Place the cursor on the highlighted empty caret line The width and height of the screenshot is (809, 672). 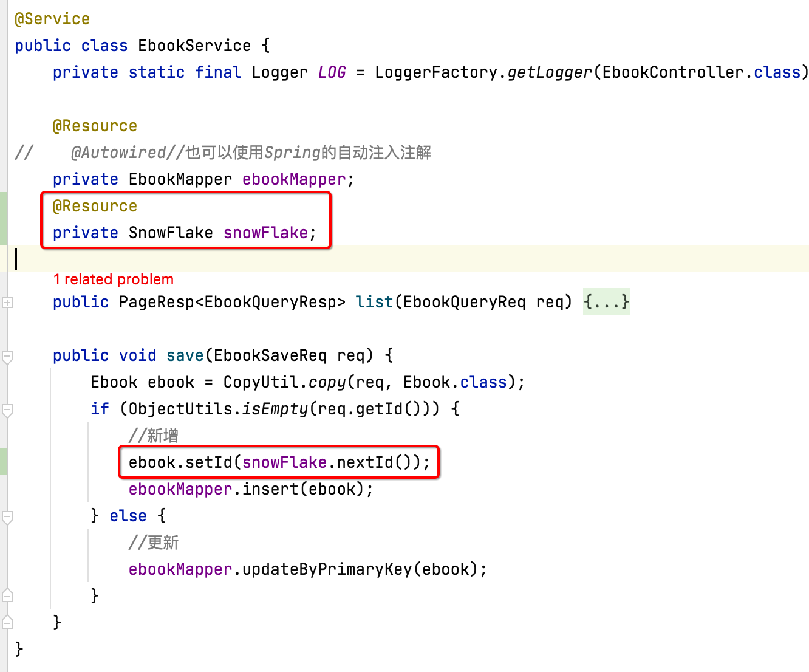(408, 259)
